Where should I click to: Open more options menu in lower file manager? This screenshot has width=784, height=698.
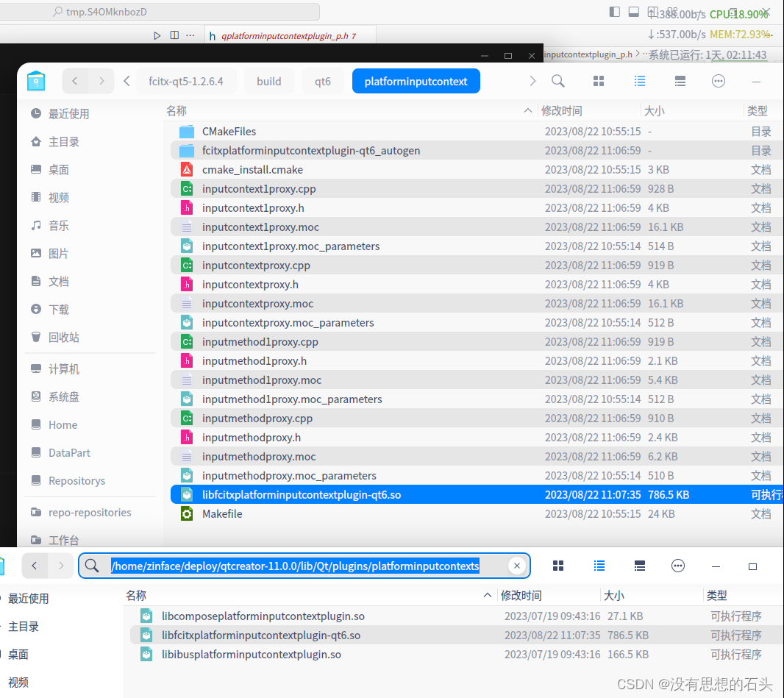678,566
